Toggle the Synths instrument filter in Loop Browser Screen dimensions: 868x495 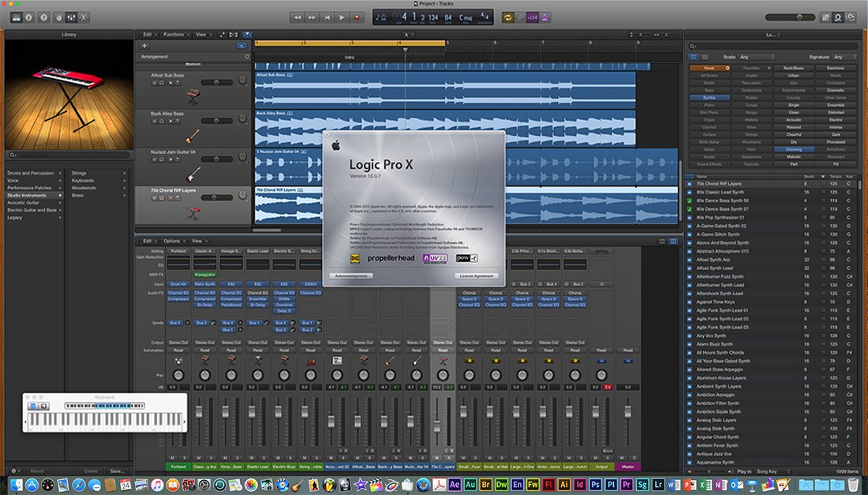pos(709,97)
